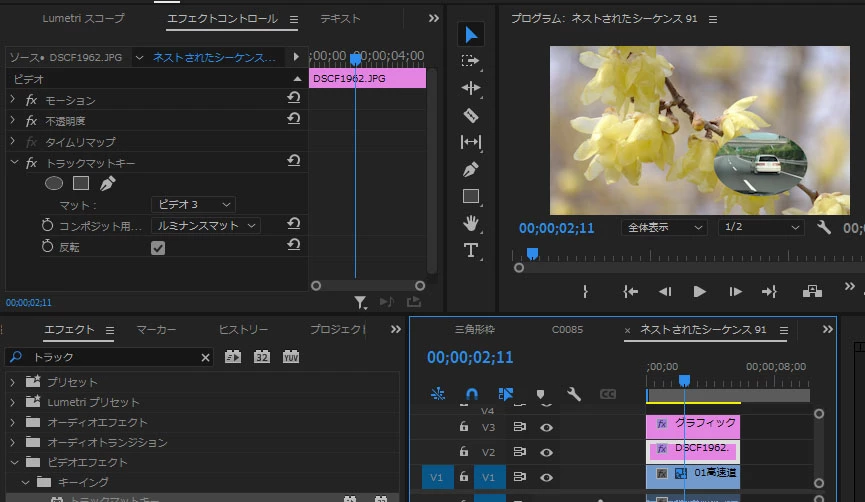Play the program monitor
This screenshot has width=865, height=502.
700,291
